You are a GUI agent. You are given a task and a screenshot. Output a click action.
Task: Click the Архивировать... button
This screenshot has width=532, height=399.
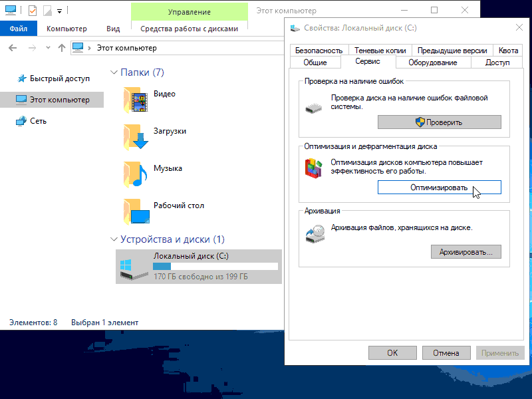click(465, 252)
